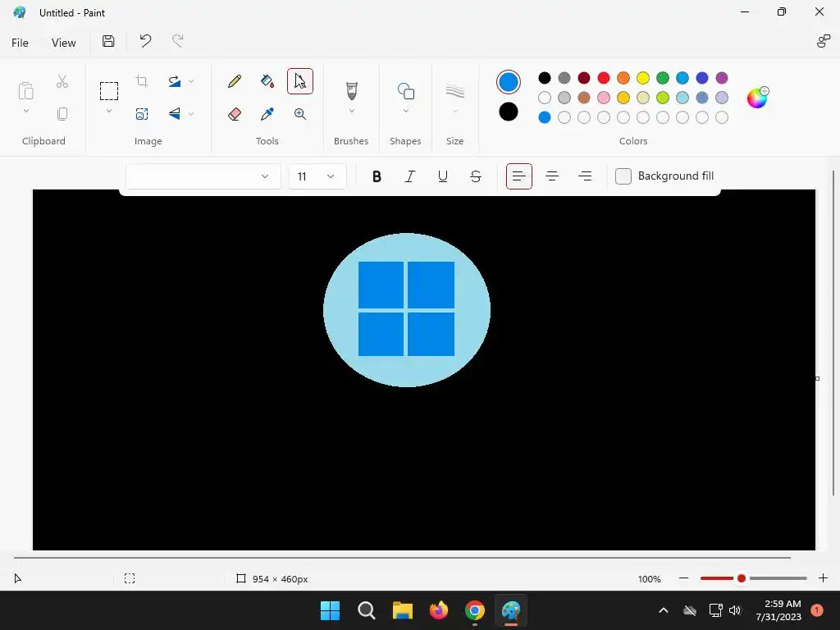Click the zoom in plus button

(x=824, y=578)
